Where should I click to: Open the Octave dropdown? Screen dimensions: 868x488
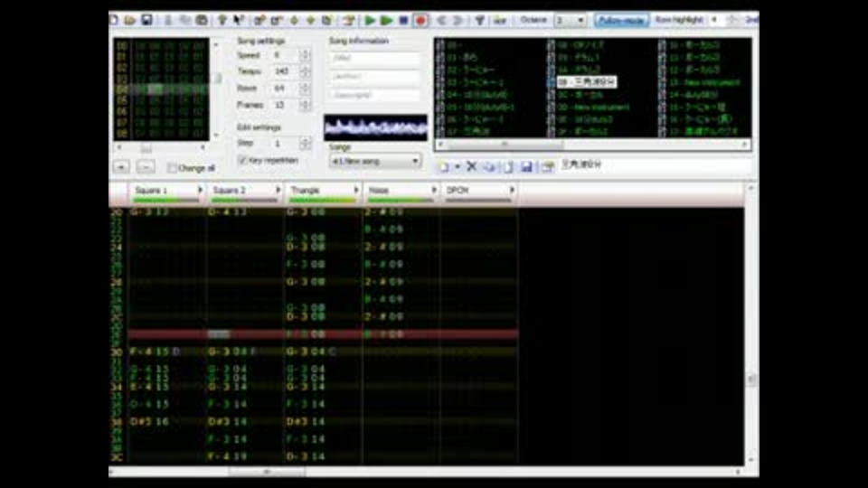click(x=571, y=21)
